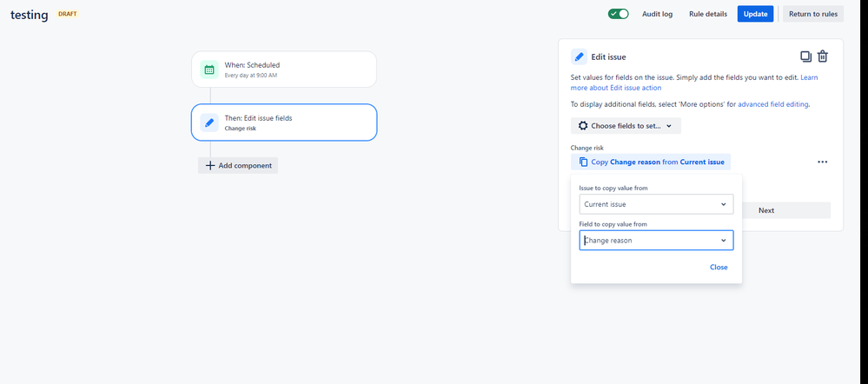Toggle the rule enabled switch
Screen dimensions: 868x384
tap(619, 14)
